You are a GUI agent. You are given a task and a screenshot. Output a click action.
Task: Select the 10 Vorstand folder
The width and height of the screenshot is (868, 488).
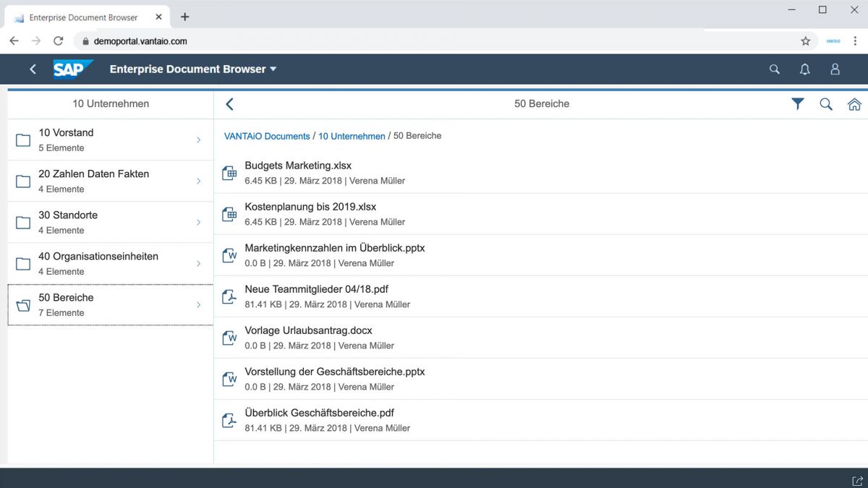click(x=111, y=140)
